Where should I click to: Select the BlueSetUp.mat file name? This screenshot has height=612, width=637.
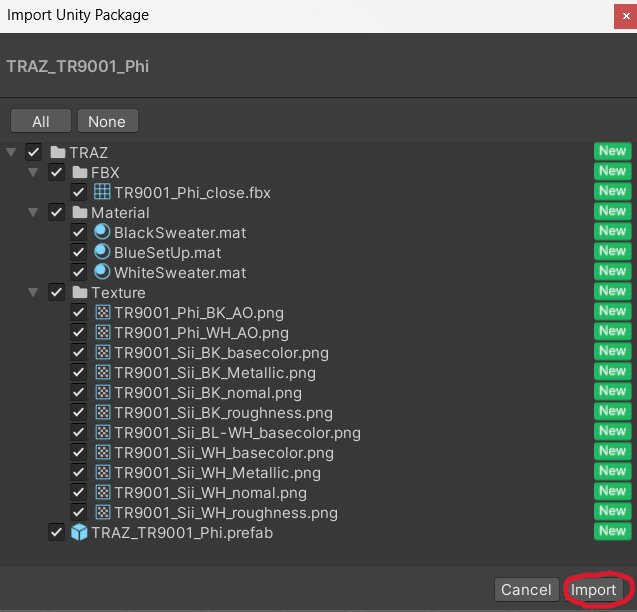point(167,253)
